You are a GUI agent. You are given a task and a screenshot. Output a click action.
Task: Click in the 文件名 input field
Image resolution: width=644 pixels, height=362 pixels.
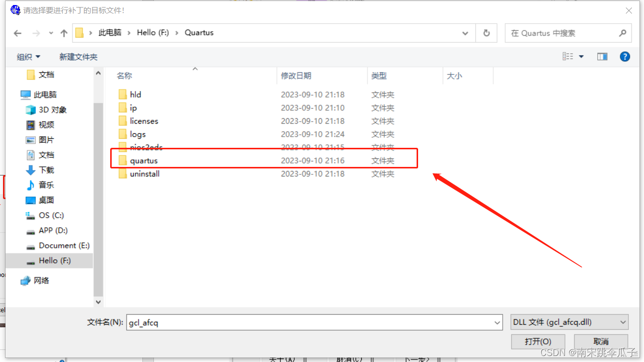pos(309,322)
